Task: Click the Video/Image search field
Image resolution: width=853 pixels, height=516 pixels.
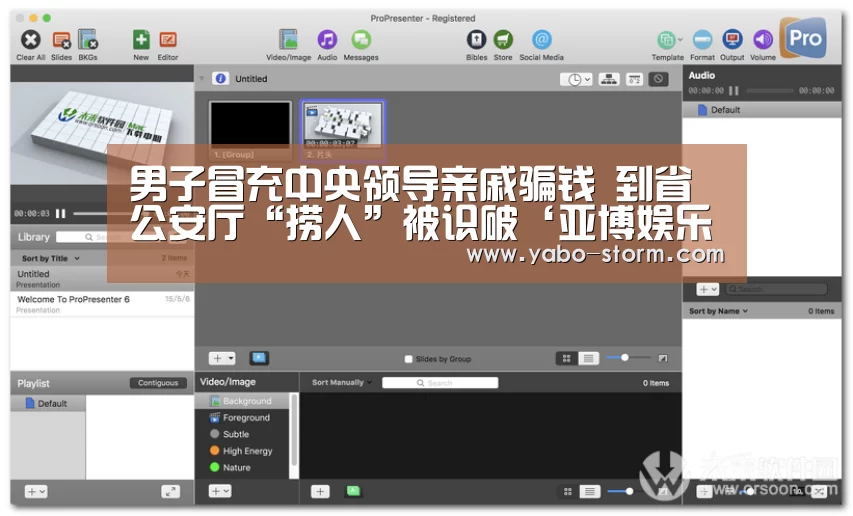Action: pos(440,383)
